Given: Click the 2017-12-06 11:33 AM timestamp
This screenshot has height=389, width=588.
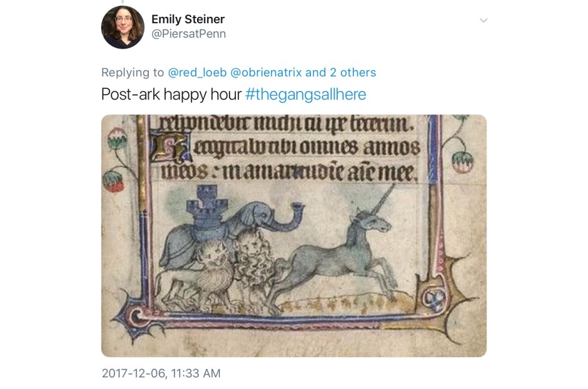Looking at the screenshot, I should 161,373.
